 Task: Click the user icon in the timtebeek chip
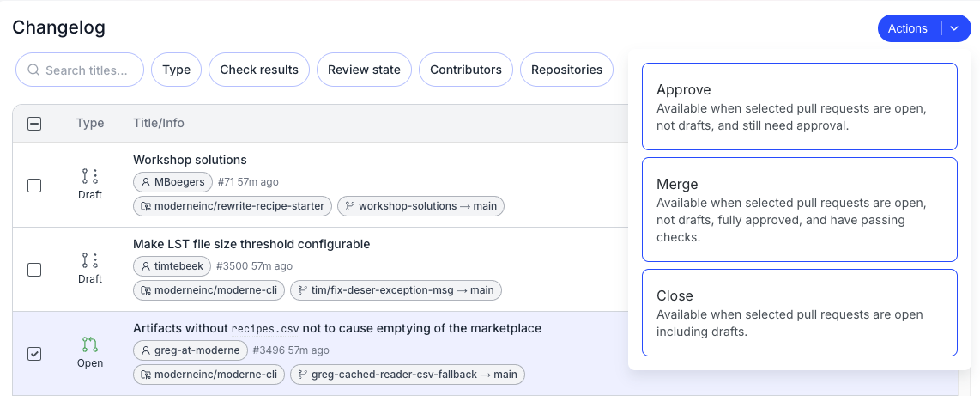[146, 266]
